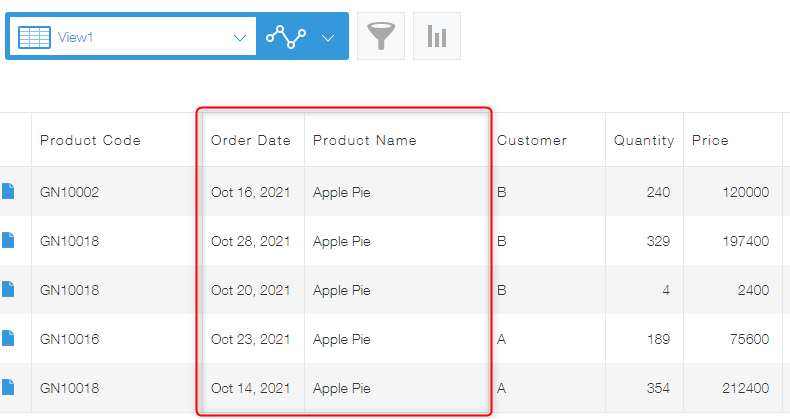Open record icon for Oct 20, 2021 row
The width and height of the screenshot is (790, 419).
click(8, 290)
